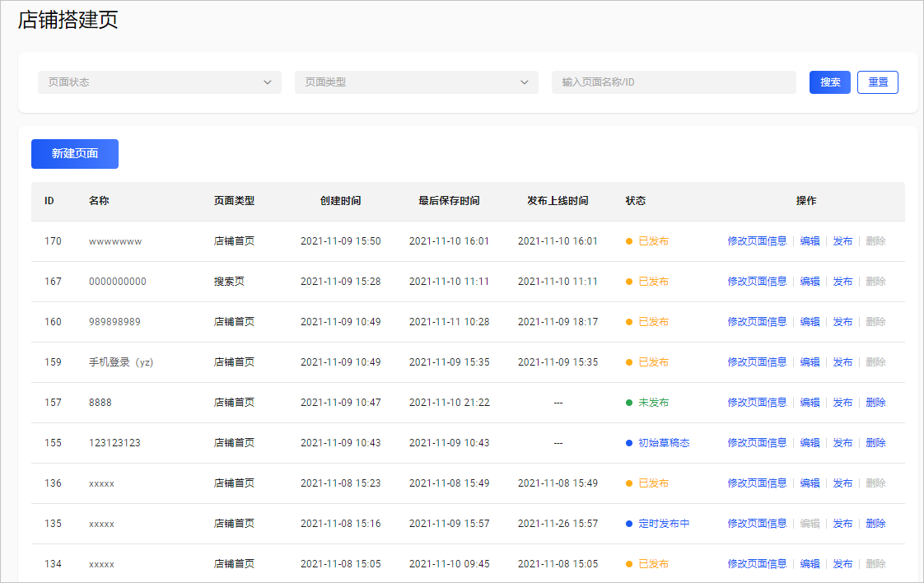This screenshot has height=583, width=924.
Task: Click the 搜索 button
Action: tap(830, 82)
